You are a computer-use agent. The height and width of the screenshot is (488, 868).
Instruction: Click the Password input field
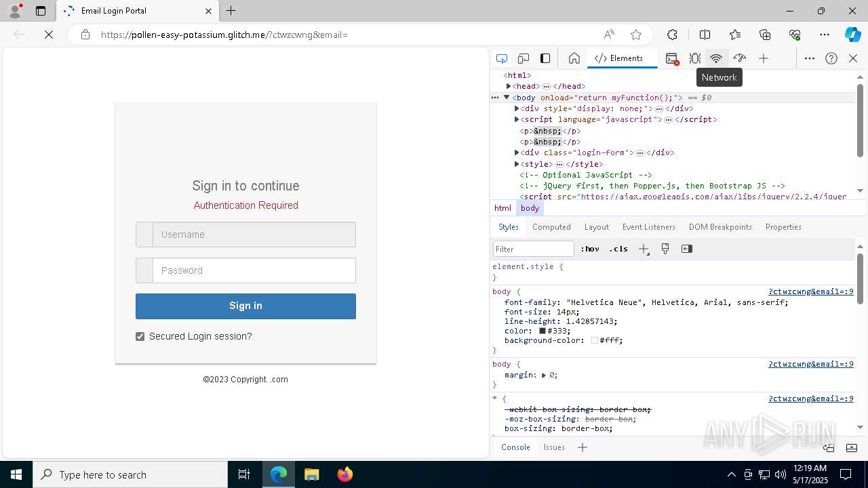click(x=254, y=270)
